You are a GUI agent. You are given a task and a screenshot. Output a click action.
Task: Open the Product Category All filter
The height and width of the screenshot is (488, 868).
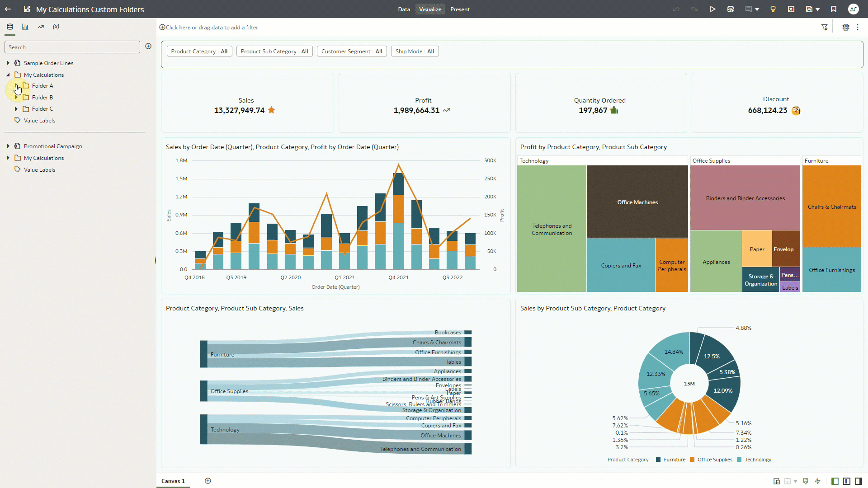[199, 51]
